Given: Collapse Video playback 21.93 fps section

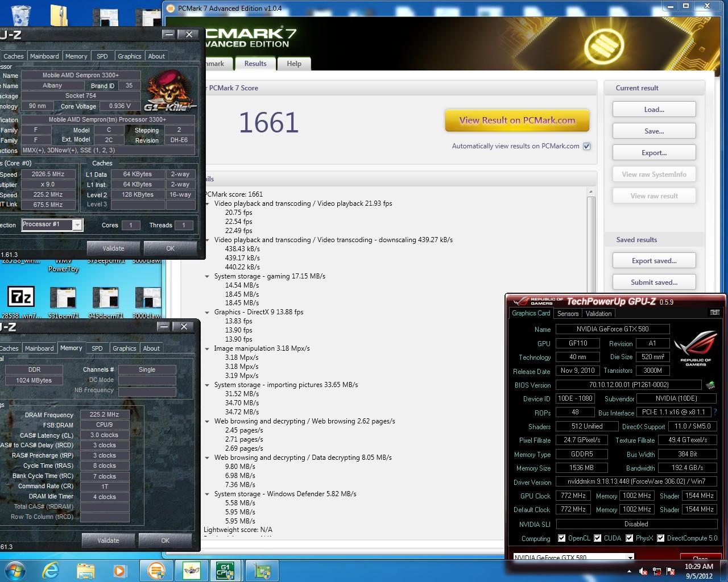Looking at the screenshot, I should tap(208, 203).
